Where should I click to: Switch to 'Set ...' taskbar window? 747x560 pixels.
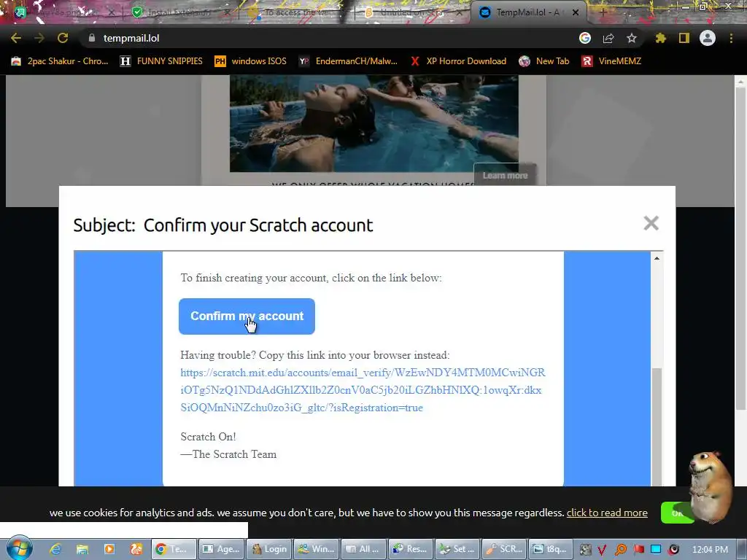(458, 549)
